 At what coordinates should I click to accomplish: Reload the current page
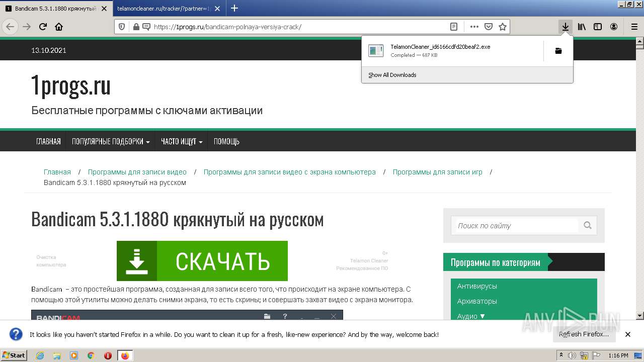[43, 27]
